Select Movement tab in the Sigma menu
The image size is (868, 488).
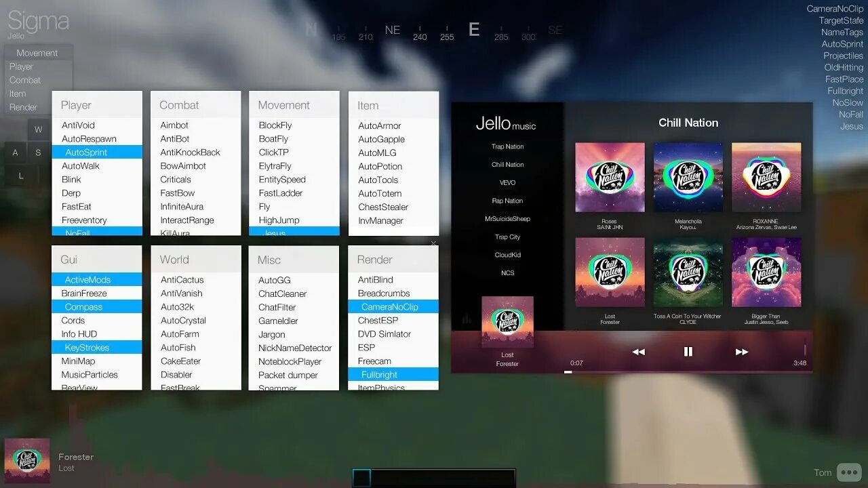[x=37, y=53]
